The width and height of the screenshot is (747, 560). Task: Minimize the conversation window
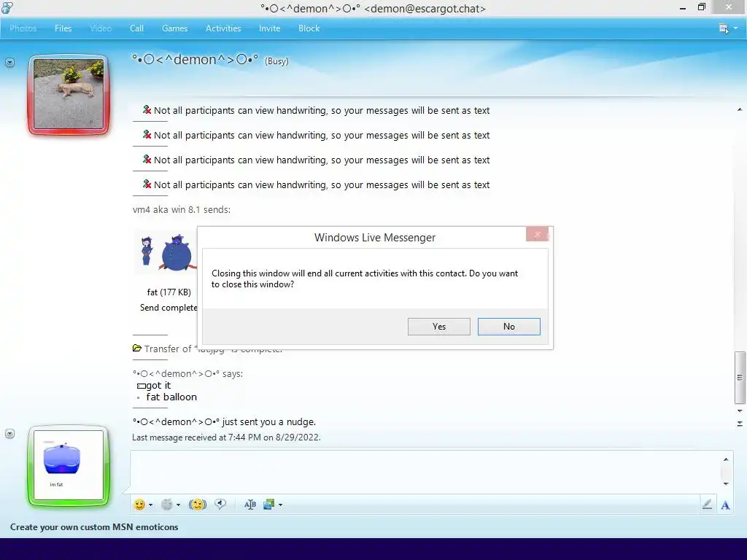click(683, 7)
